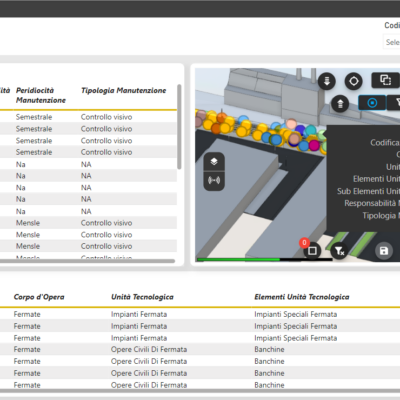Click the first 'Na' cell in Peridiocità column
Screen dimensions: 400x400
coord(21,165)
